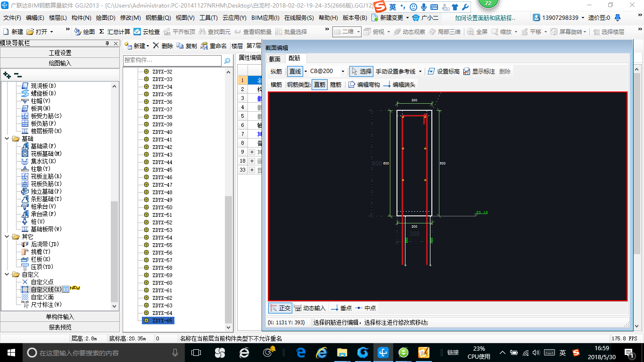Click in the 搜索构件 search field
644x362 pixels.
(x=172, y=61)
